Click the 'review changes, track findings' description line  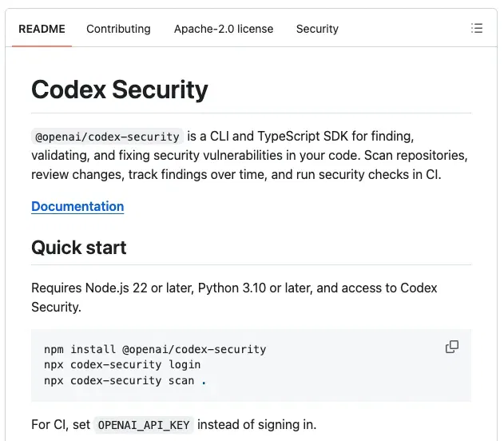[236, 174]
